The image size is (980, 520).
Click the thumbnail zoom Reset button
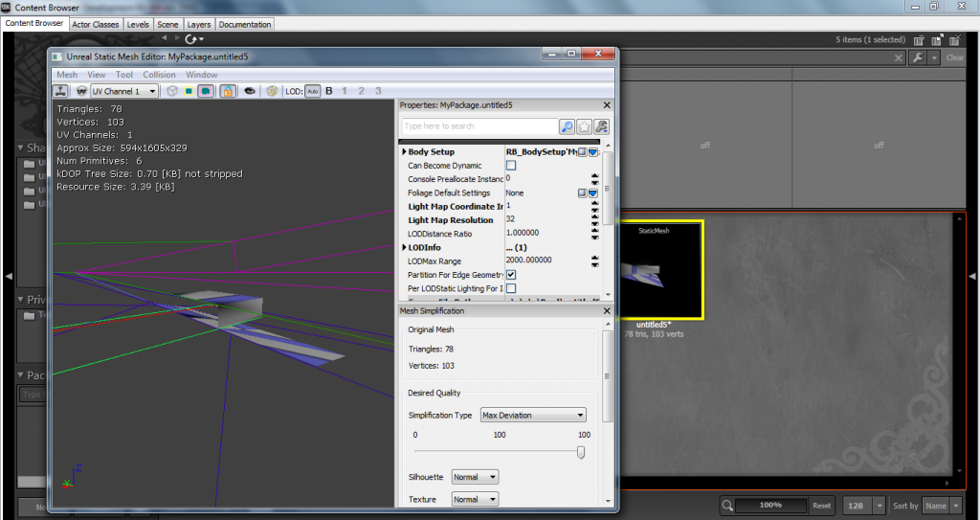(x=822, y=505)
